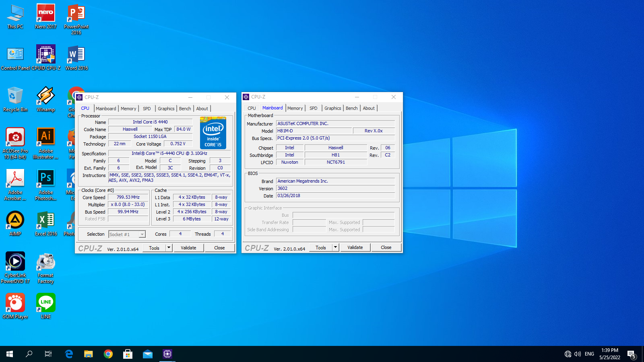Open Memory tab in left CPU-Z window
Screen dimensions: 644x362
click(x=128, y=109)
